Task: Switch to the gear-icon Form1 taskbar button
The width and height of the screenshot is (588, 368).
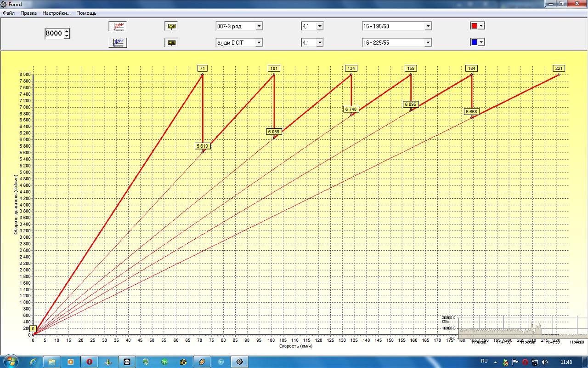Action: (239, 362)
